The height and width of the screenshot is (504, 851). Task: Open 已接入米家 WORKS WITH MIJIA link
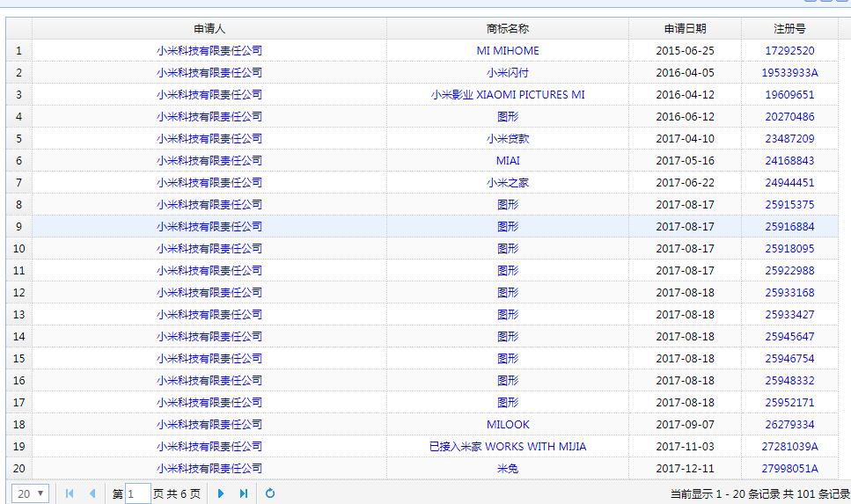[508, 447]
